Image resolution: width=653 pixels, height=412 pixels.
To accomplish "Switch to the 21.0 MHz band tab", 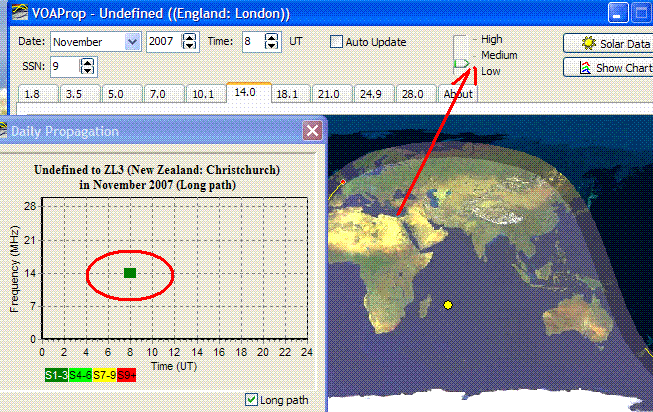I will pos(332,94).
